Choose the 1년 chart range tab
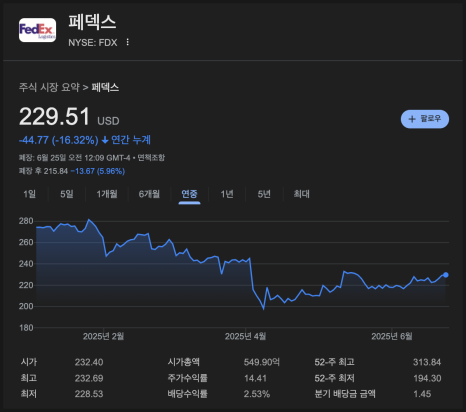This screenshot has width=466, height=412. pyautogui.click(x=227, y=194)
